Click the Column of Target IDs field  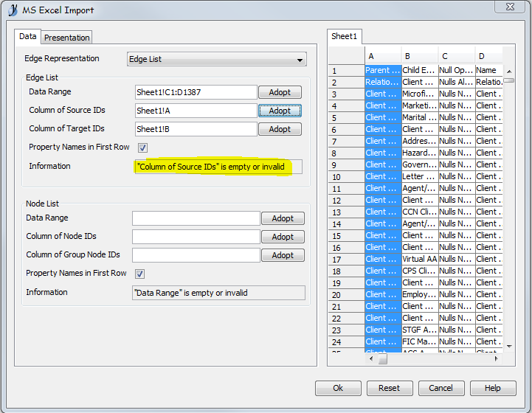click(x=196, y=129)
